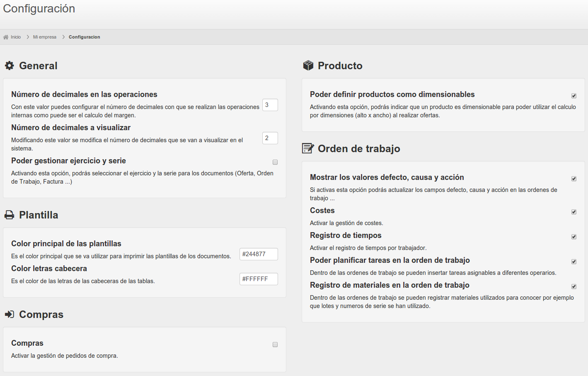This screenshot has height=376, width=588.
Task: Click the text 'Activar la gestión de pedidos de compra.'
Action: point(65,356)
